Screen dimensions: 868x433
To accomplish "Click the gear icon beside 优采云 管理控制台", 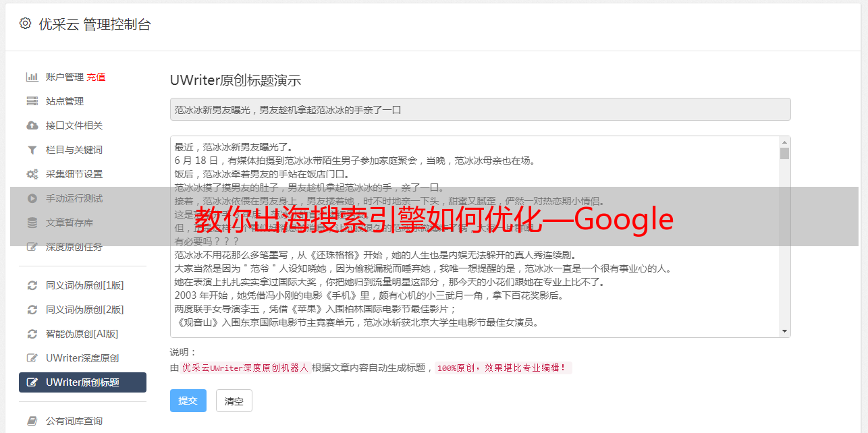I will click(25, 24).
